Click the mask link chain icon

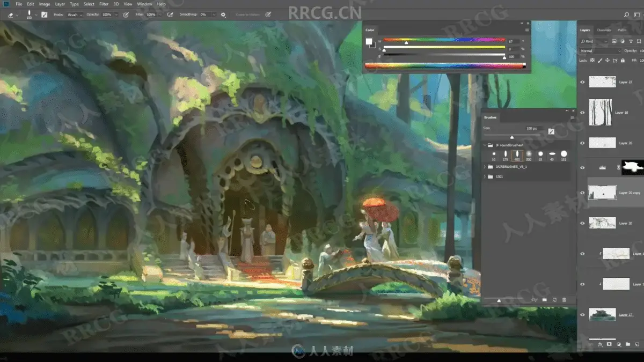pyautogui.click(x=618, y=167)
